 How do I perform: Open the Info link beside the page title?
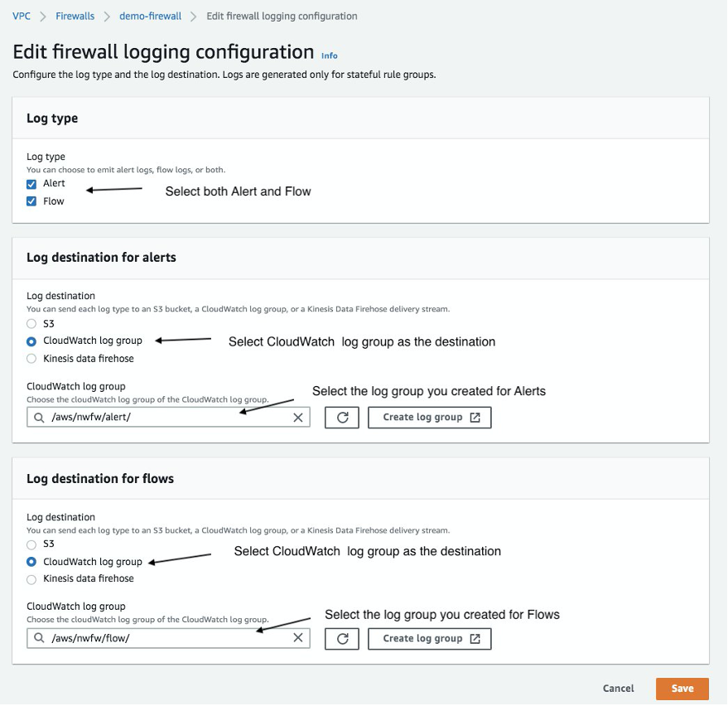[329, 56]
